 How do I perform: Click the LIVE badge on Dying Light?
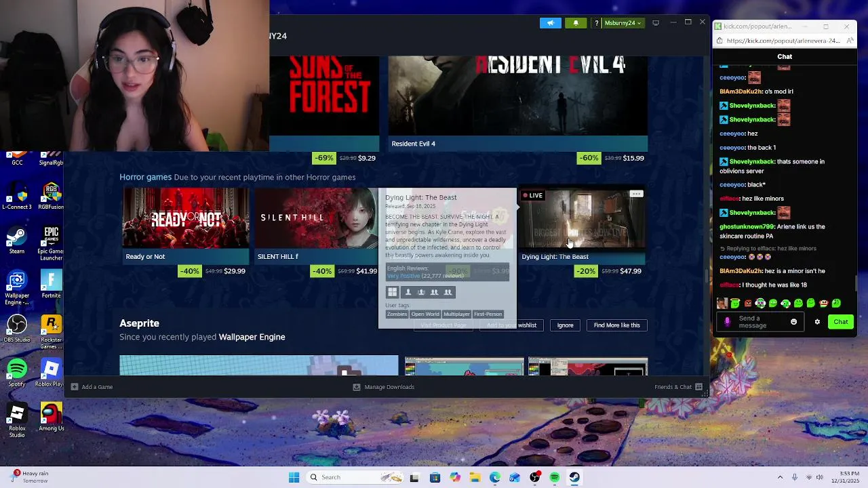coord(532,195)
